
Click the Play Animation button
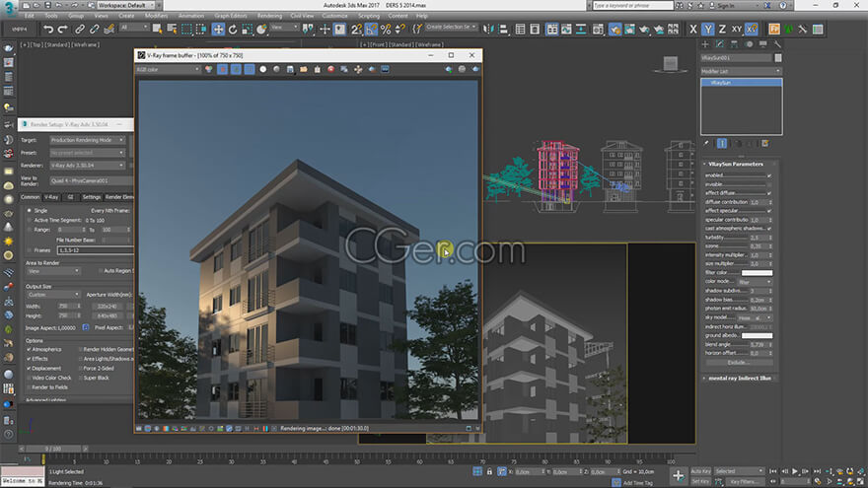coord(795,471)
